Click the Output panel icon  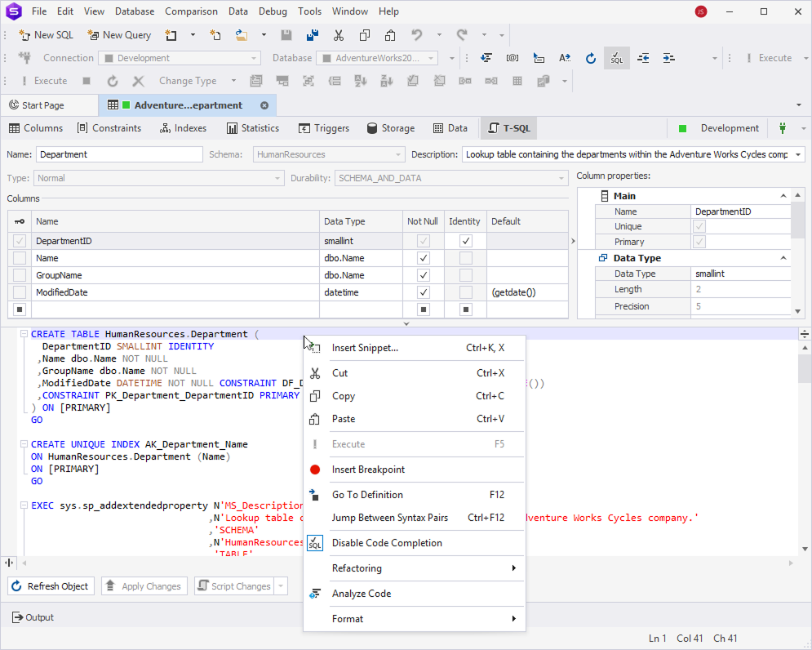(x=18, y=617)
